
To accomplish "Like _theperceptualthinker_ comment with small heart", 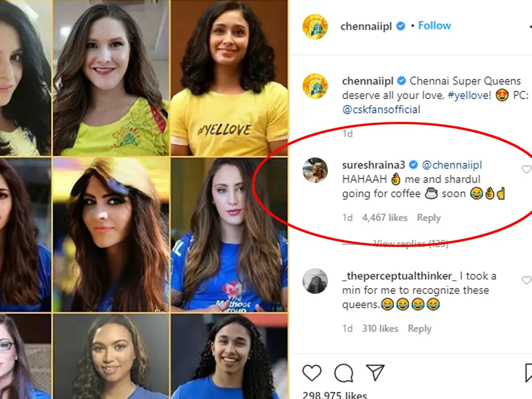I will pyautogui.click(x=526, y=280).
